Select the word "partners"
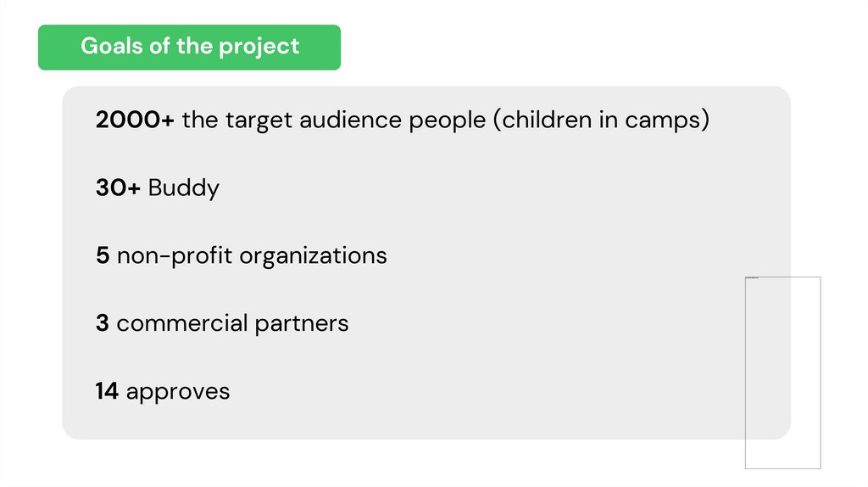 (x=302, y=323)
